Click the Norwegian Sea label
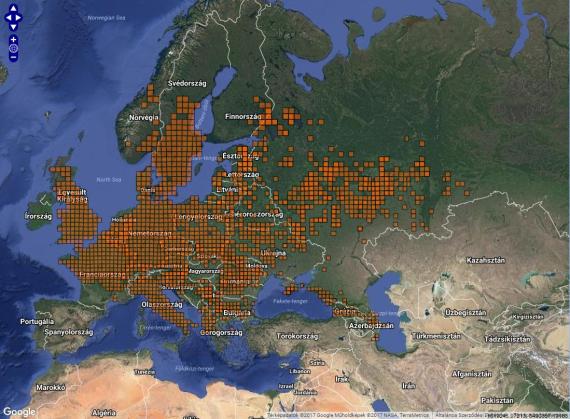 pyautogui.click(x=106, y=18)
